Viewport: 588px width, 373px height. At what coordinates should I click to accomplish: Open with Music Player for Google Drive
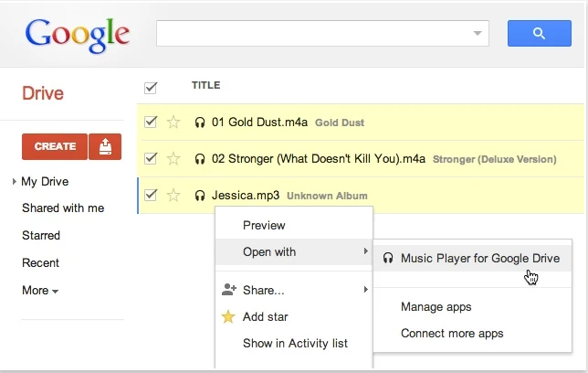pyautogui.click(x=473, y=258)
